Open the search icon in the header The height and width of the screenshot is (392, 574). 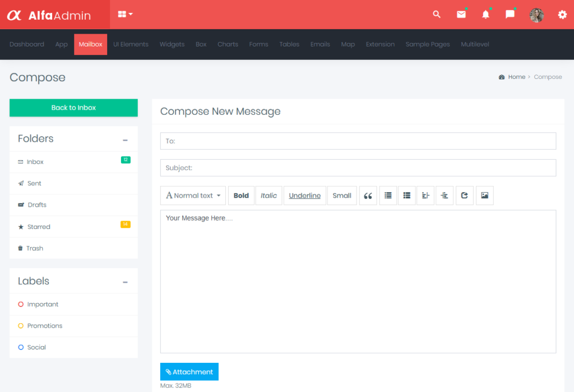coord(437,15)
